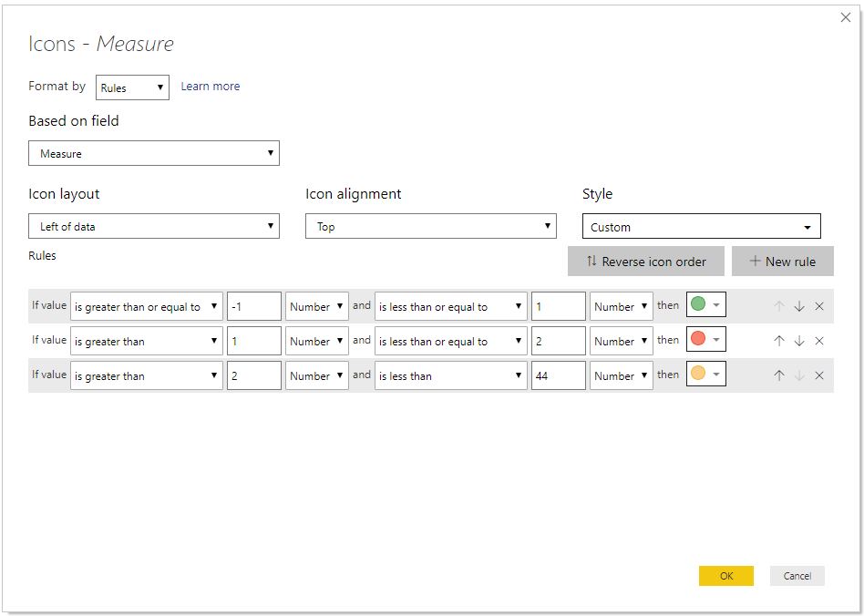The width and height of the screenshot is (864, 616).
Task: Expand the Icon layout dropdown
Action: [x=154, y=226]
